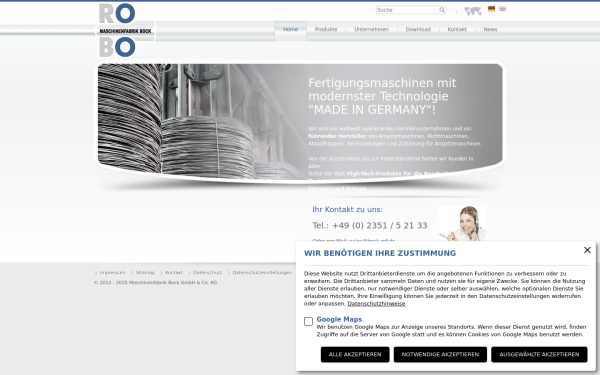Image resolution: width=600 pixels, height=375 pixels.
Task: Click the support agent photo
Action: point(462,223)
